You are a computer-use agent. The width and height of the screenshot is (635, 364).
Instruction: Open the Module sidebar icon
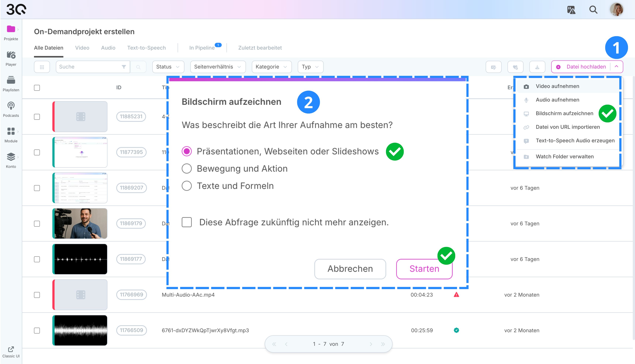click(11, 131)
